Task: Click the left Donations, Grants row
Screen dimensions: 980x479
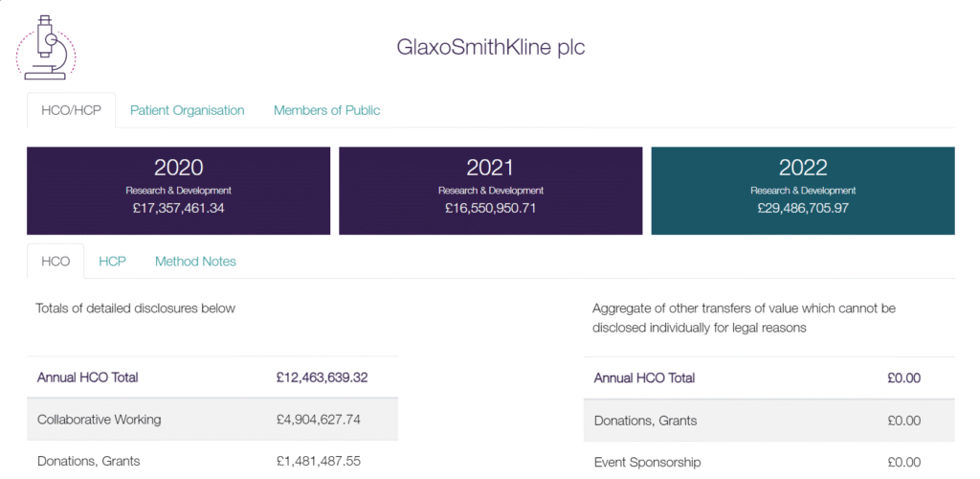Action: [212, 461]
